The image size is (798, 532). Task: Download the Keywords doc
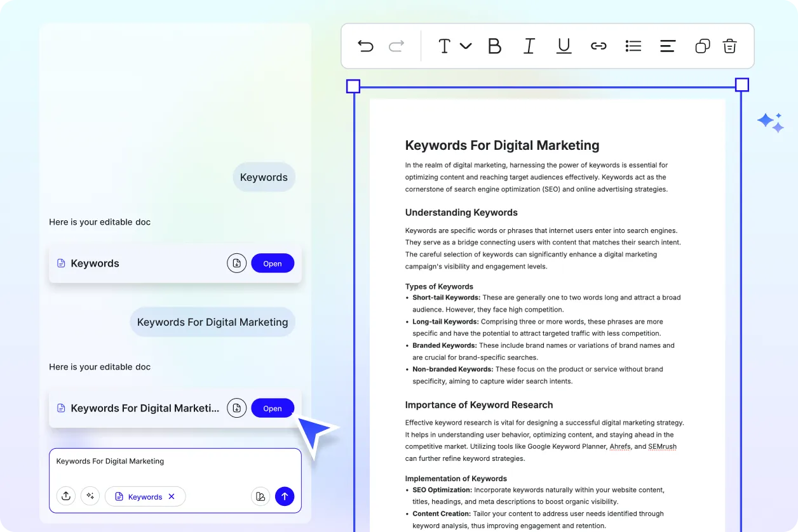pos(236,263)
